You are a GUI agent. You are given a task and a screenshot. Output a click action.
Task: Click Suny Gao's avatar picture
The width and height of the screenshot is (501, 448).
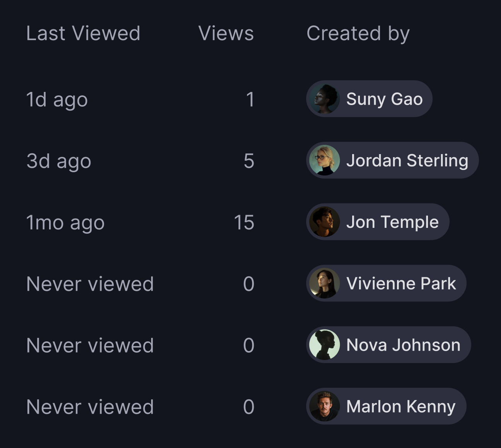point(325,99)
